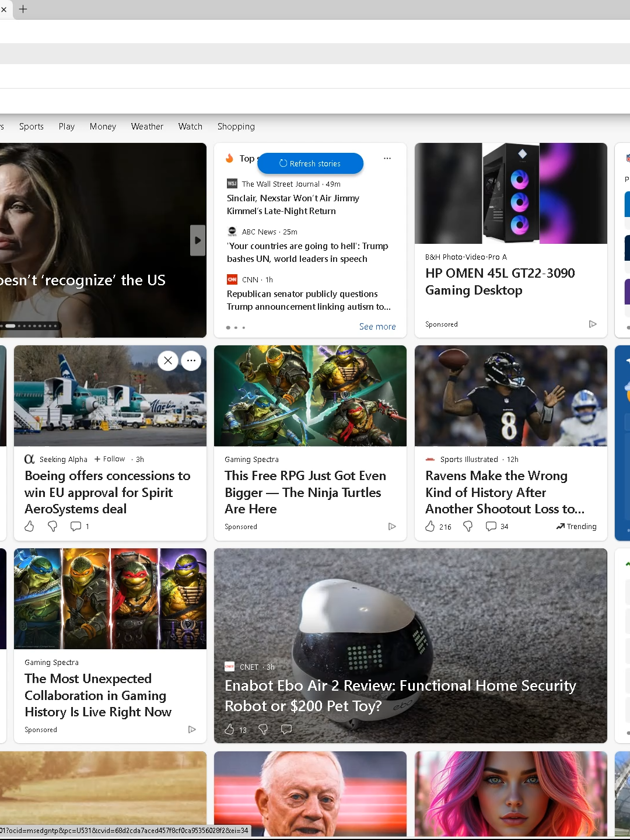Image resolution: width=630 pixels, height=840 pixels.
Task: Dismiss the Boeing story card with X
Action: tap(168, 360)
